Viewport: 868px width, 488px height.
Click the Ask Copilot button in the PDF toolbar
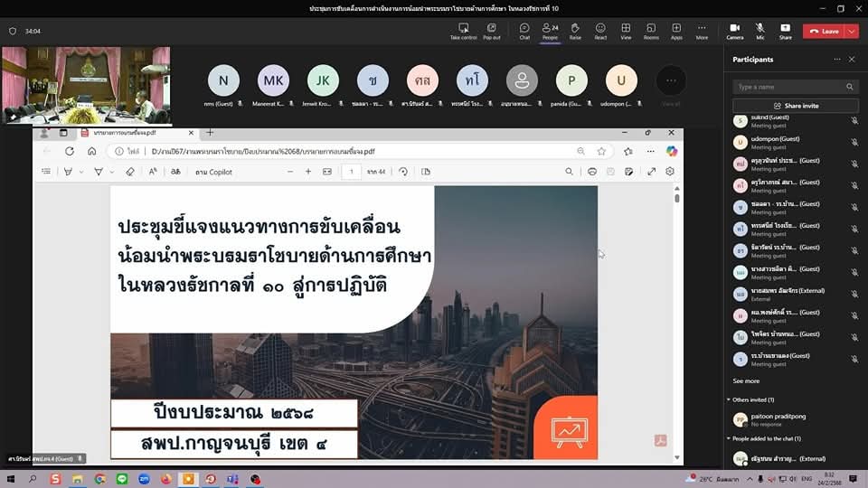[213, 172]
